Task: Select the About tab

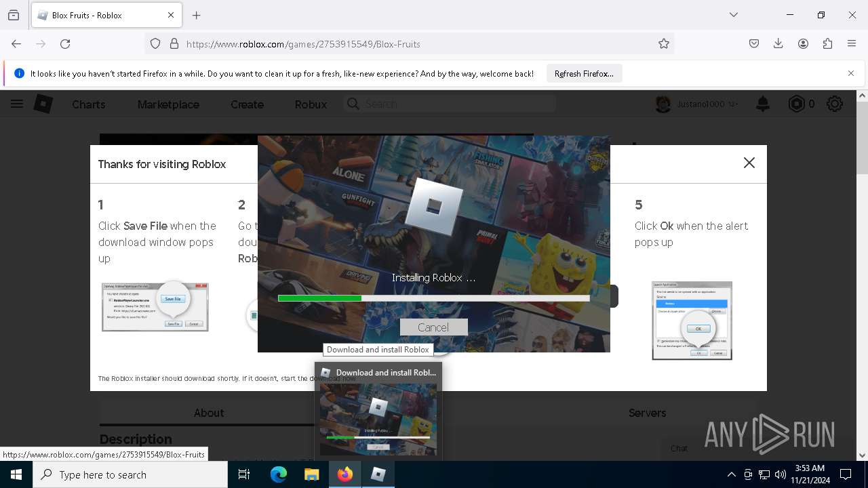Action: 209,413
